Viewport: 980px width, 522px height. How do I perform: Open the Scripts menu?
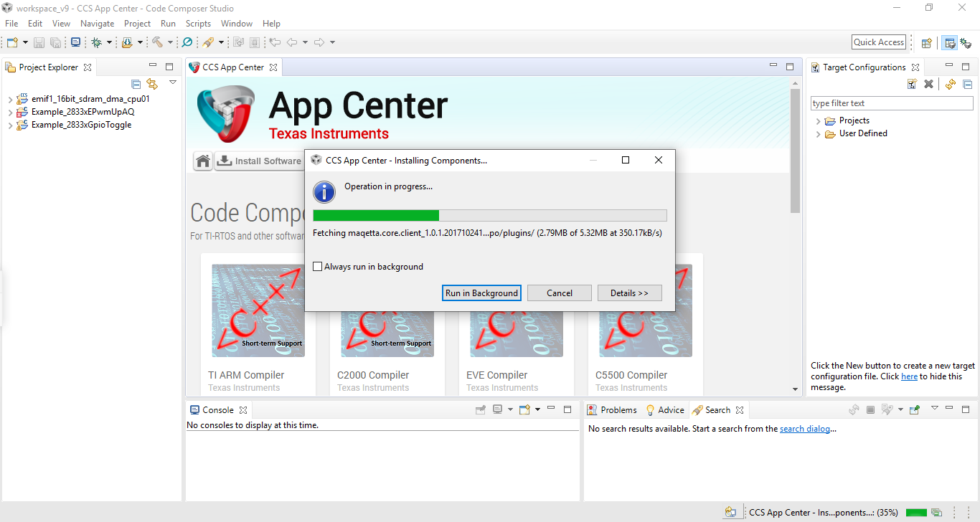[198, 24]
